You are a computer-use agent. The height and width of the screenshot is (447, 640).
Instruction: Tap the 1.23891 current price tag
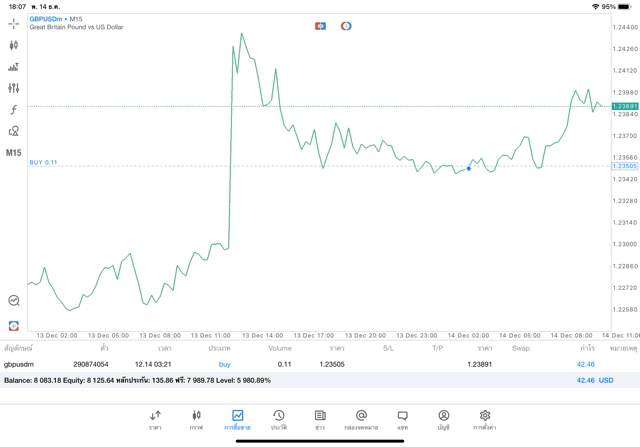624,106
